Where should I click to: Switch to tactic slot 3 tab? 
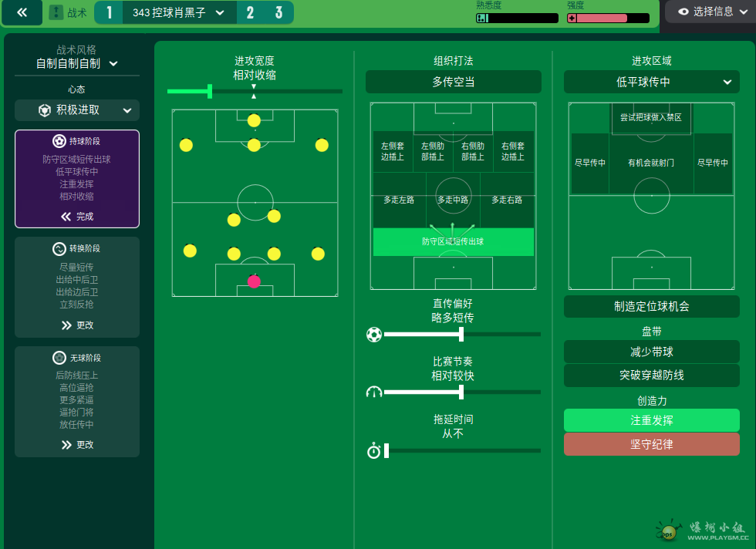(x=278, y=12)
